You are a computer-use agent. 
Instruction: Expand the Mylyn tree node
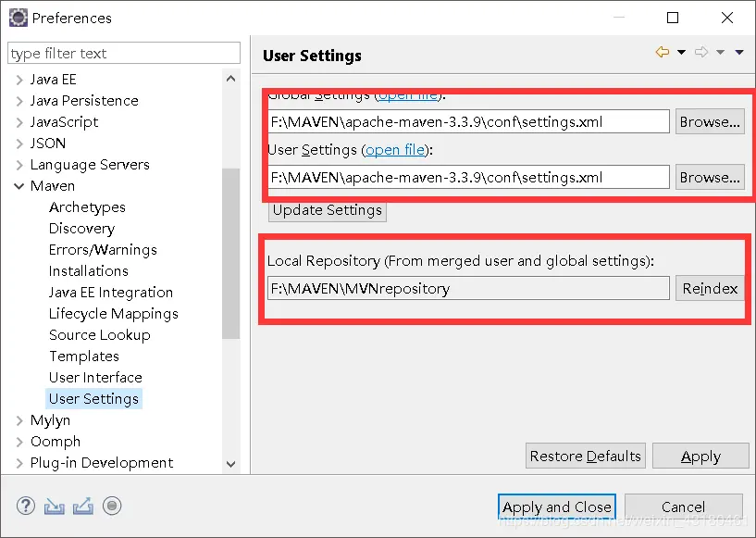pos(19,420)
